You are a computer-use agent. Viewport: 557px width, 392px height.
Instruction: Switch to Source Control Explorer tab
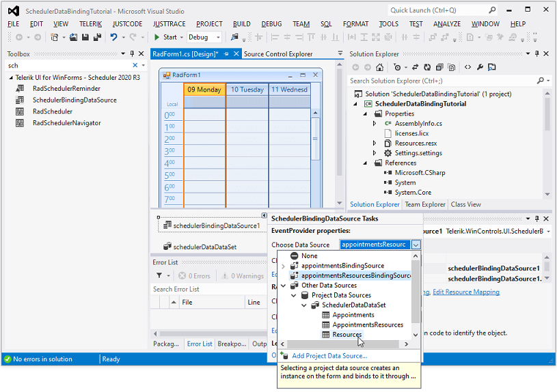pyautogui.click(x=278, y=54)
